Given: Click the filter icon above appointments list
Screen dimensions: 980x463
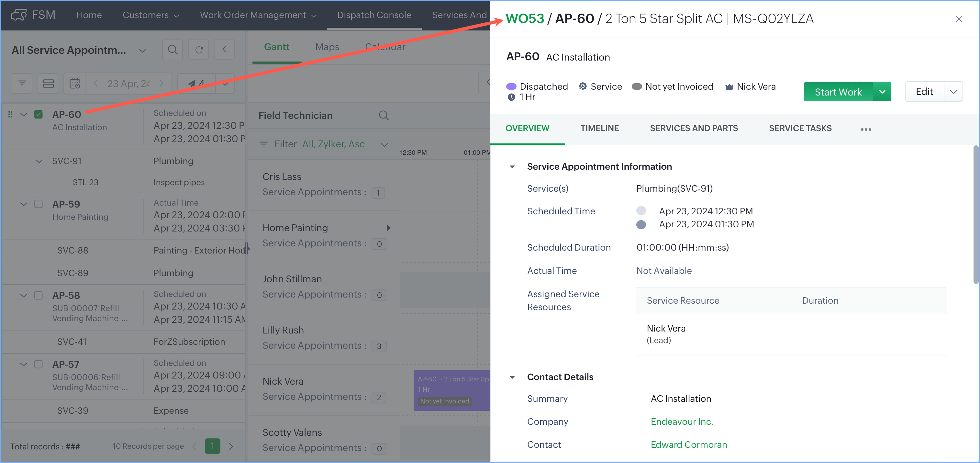Looking at the screenshot, I should [x=22, y=83].
